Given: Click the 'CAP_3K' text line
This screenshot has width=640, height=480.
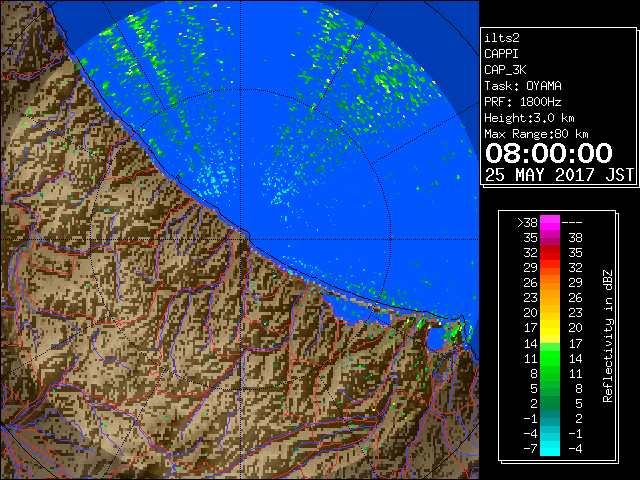Looking at the screenshot, I should coord(505,70).
